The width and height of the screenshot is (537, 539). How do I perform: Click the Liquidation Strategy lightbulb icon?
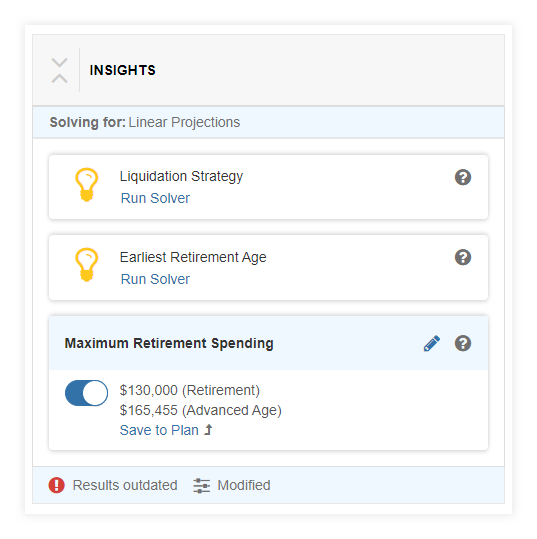click(x=87, y=185)
